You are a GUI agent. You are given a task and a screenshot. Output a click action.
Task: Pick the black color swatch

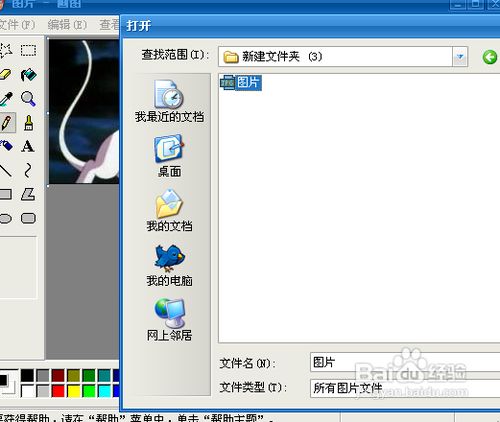point(27,375)
